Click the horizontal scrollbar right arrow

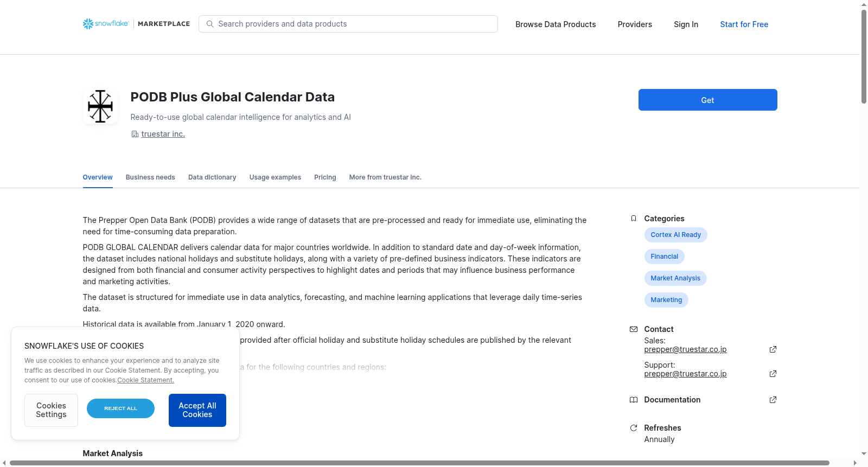[x=856, y=463]
